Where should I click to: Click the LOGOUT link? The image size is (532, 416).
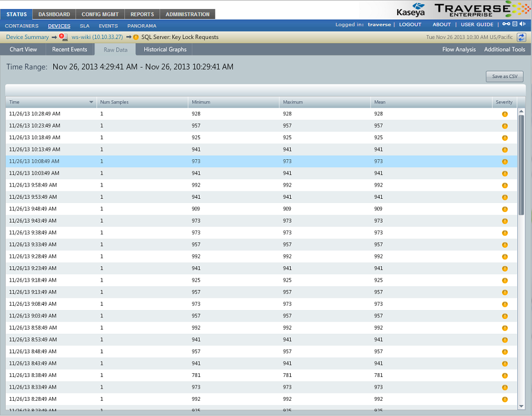(410, 25)
